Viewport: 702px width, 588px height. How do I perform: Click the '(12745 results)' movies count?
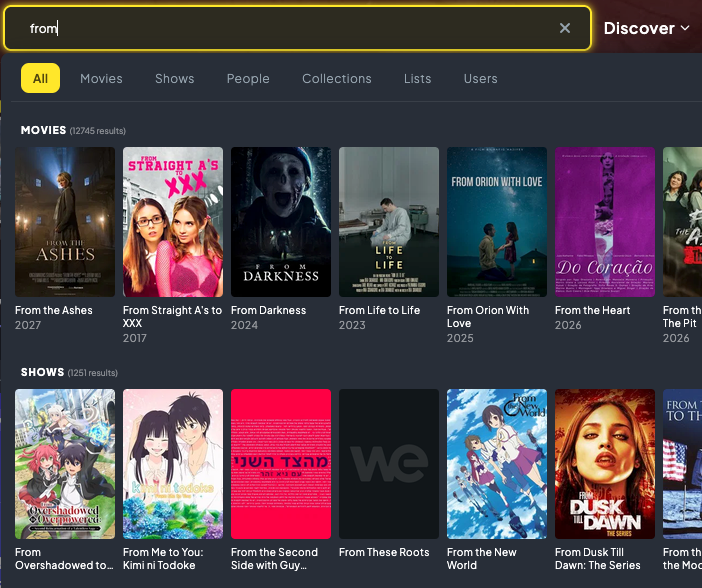point(98,131)
